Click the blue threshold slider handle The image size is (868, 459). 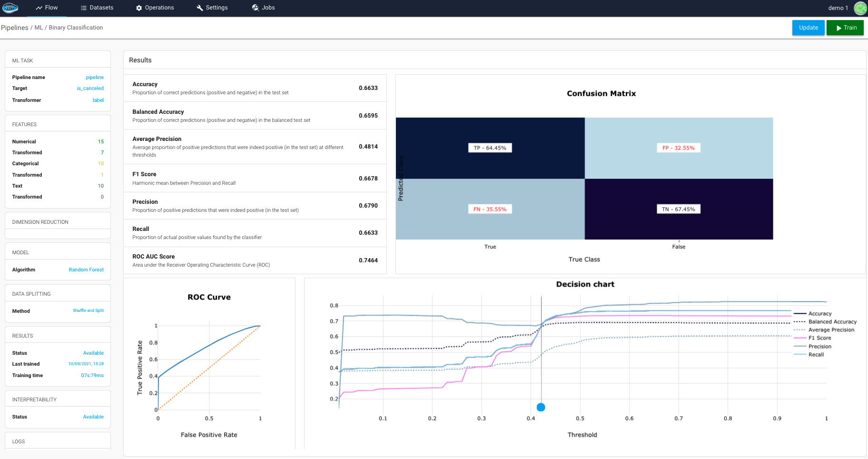(541, 407)
